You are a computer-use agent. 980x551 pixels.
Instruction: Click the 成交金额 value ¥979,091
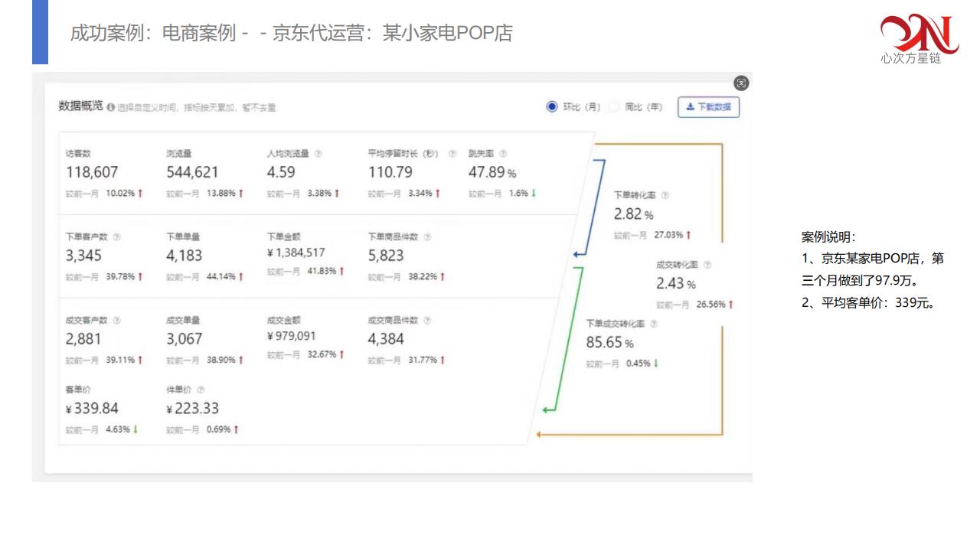291,336
